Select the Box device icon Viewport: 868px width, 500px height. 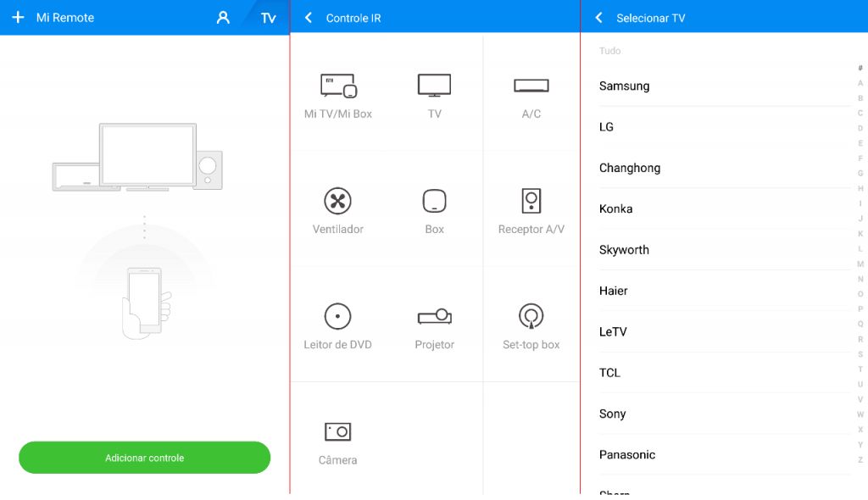pyautogui.click(x=435, y=201)
